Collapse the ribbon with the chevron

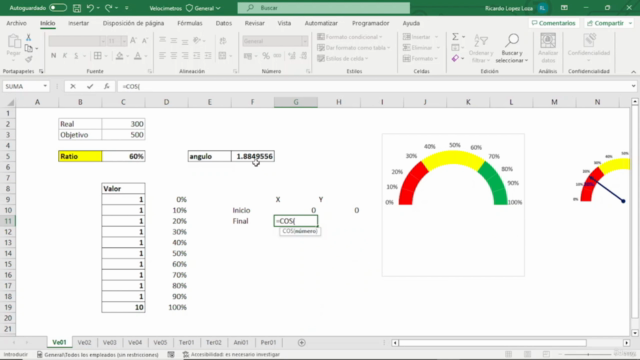[633, 72]
